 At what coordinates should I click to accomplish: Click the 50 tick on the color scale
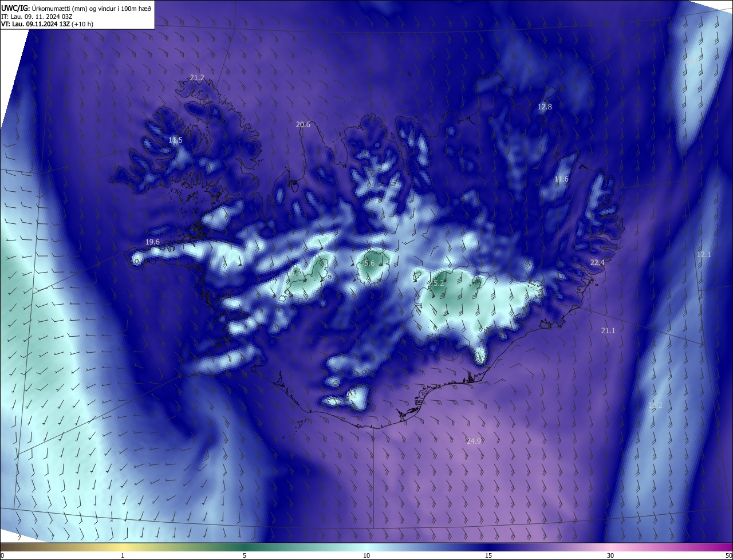[x=728, y=555]
